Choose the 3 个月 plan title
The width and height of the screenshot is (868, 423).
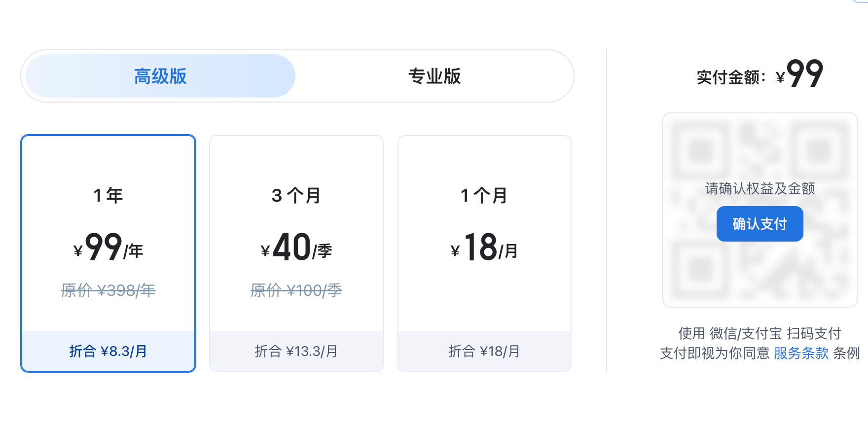(296, 196)
